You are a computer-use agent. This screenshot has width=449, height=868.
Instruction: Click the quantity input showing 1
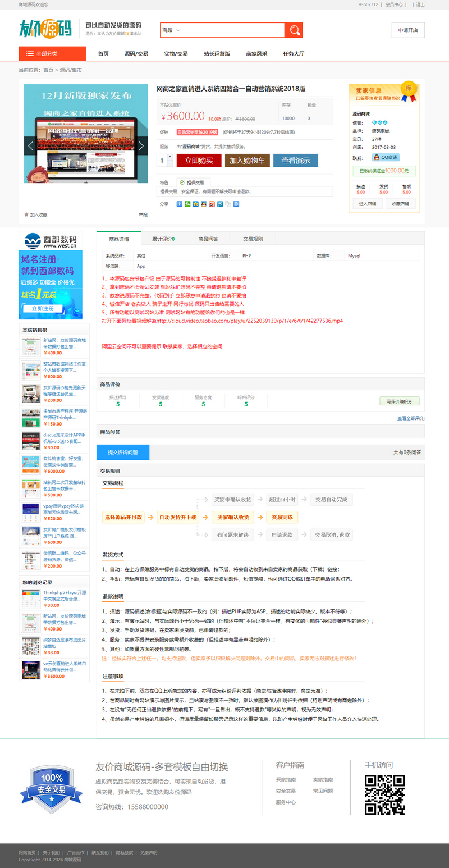[x=163, y=161]
